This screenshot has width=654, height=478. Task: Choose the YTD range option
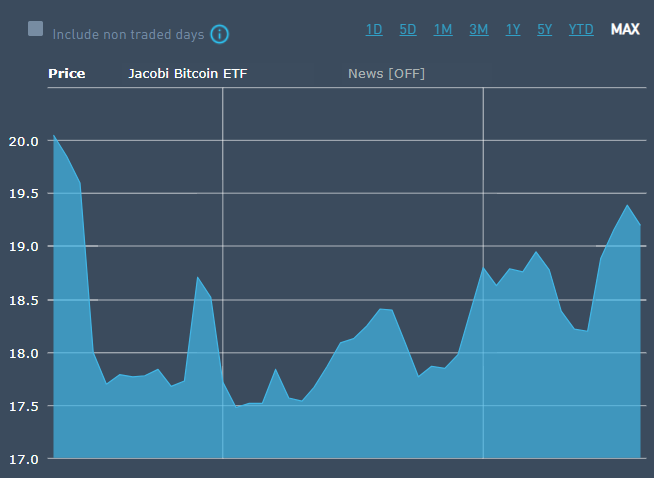[x=581, y=29]
